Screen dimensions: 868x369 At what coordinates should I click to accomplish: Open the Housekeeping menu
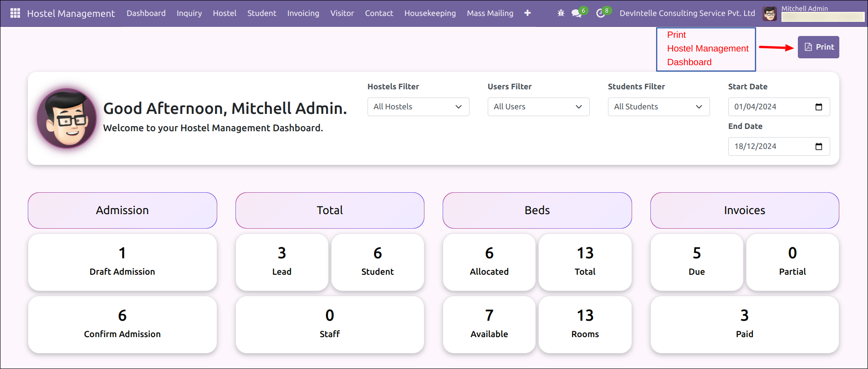(430, 13)
